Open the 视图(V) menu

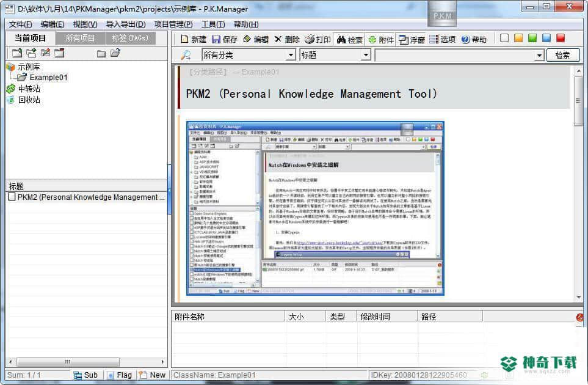[x=85, y=24]
